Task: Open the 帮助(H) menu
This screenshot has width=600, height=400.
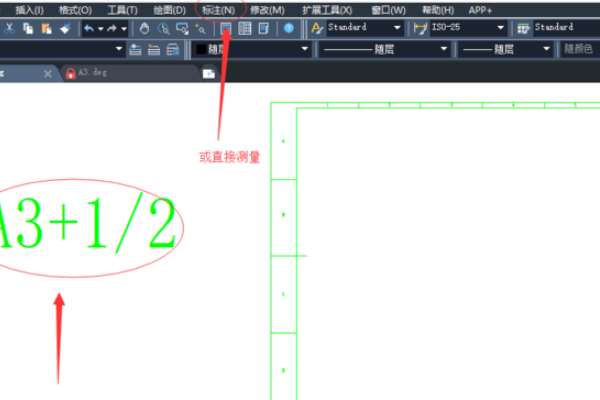Action: pos(438,10)
